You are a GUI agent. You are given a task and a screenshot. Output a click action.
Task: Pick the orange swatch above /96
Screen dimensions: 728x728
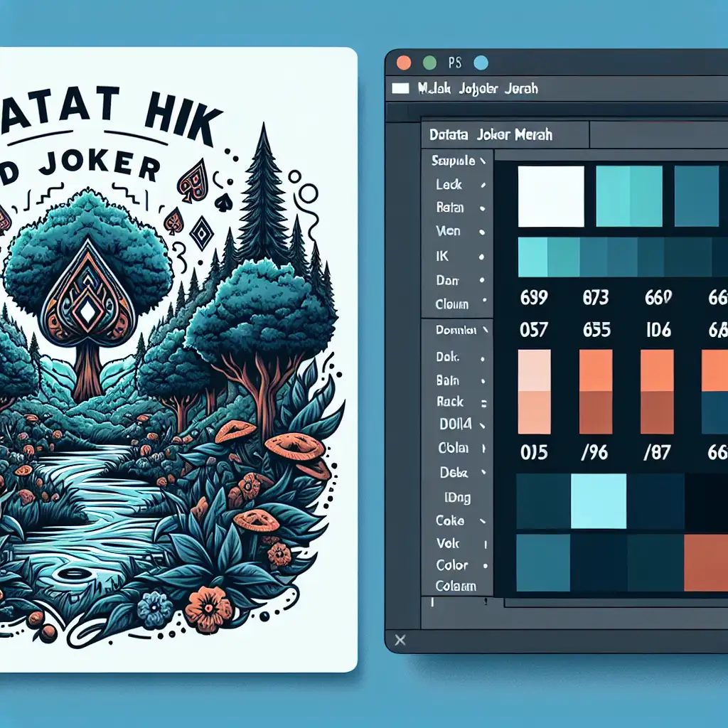[x=596, y=392]
